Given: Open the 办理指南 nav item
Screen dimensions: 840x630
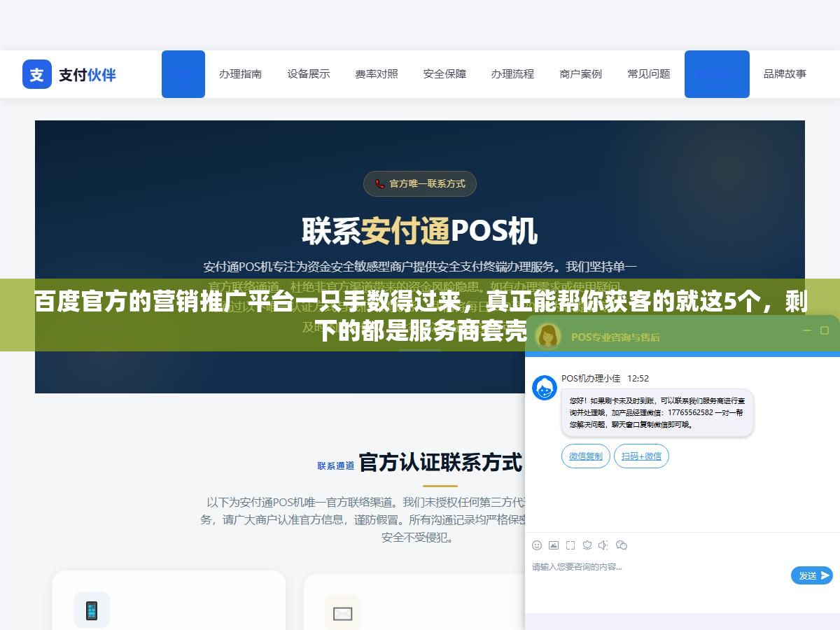Looking at the screenshot, I should coord(240,73).
